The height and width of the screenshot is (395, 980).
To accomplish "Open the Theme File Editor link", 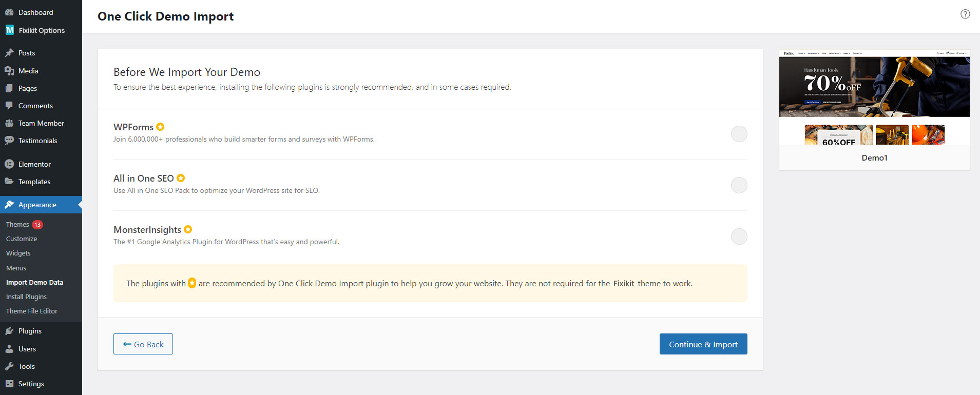I will tap(32, 311).
